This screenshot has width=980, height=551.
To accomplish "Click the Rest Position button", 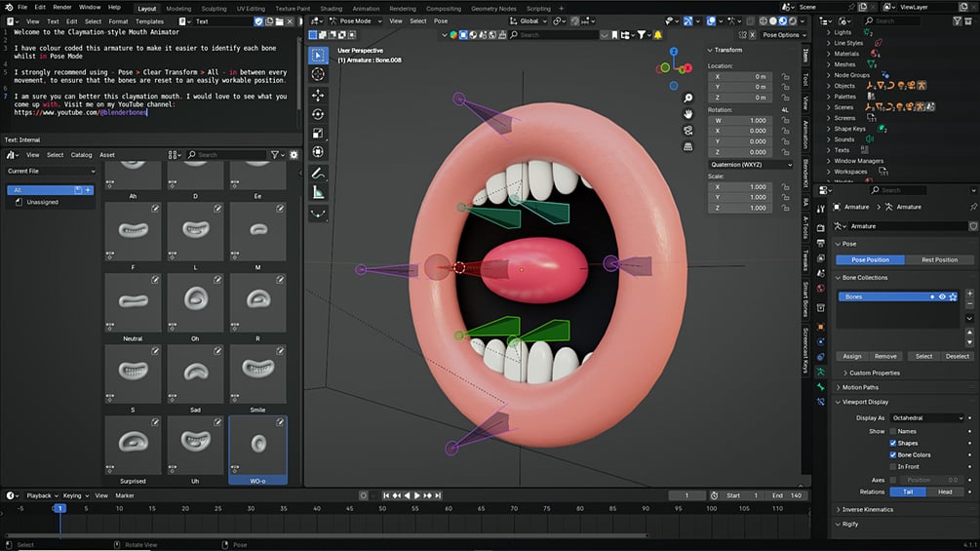I will point(939,259).
